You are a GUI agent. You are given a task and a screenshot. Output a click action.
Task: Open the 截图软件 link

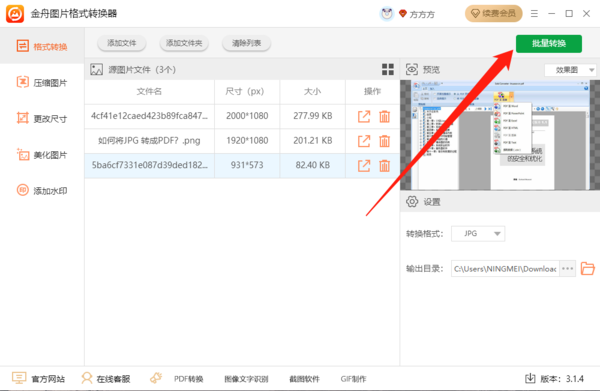(x=304, y=379)
